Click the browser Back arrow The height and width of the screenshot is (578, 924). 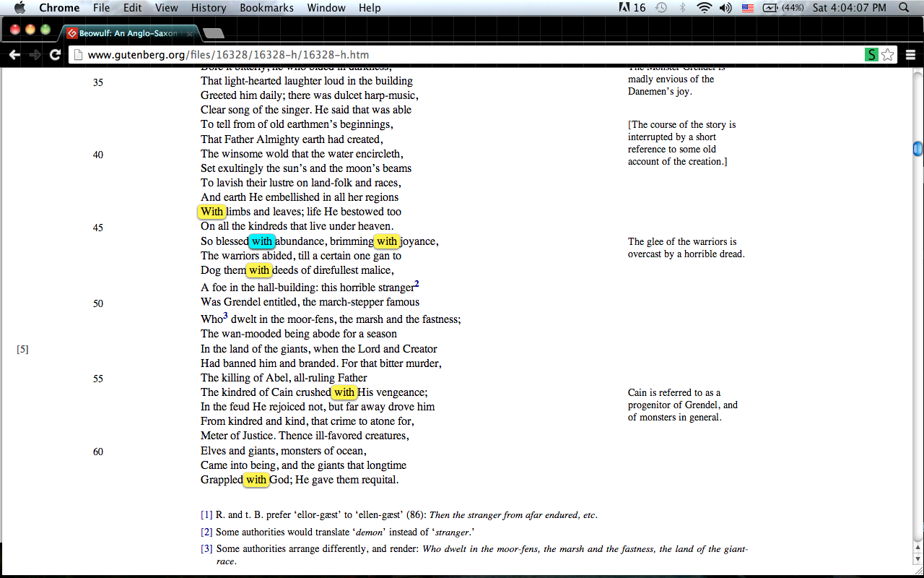(x=15, y=55)
